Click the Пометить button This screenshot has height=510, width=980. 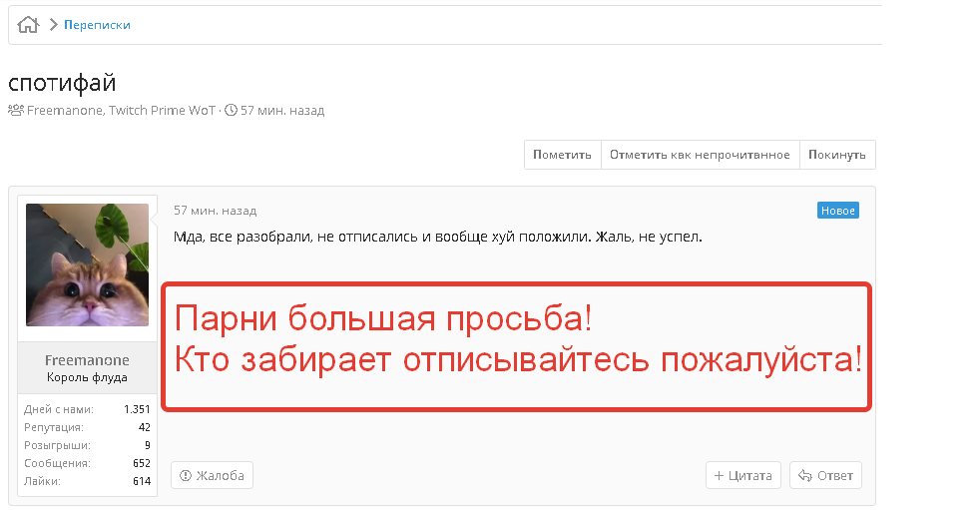(562, 155)
